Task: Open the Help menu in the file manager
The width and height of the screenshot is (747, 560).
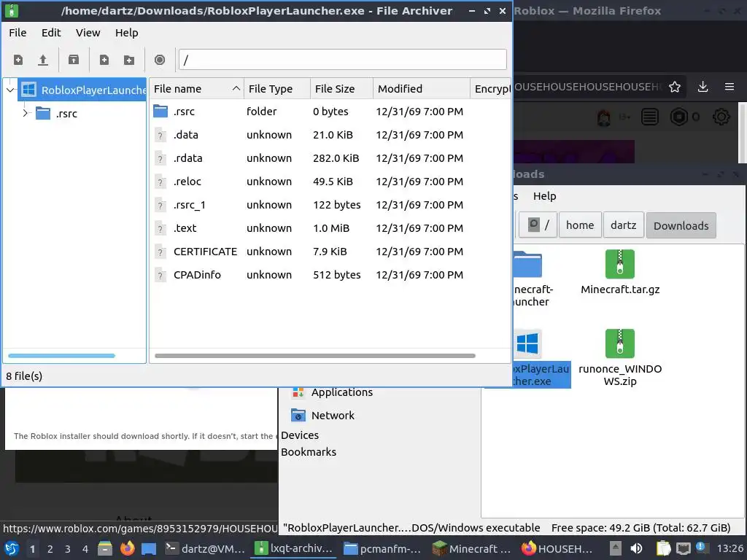Action: point(544,196)
